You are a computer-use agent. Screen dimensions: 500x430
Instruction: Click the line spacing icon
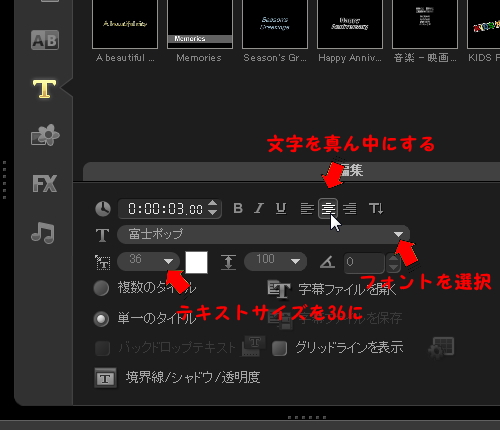(228, 262)
